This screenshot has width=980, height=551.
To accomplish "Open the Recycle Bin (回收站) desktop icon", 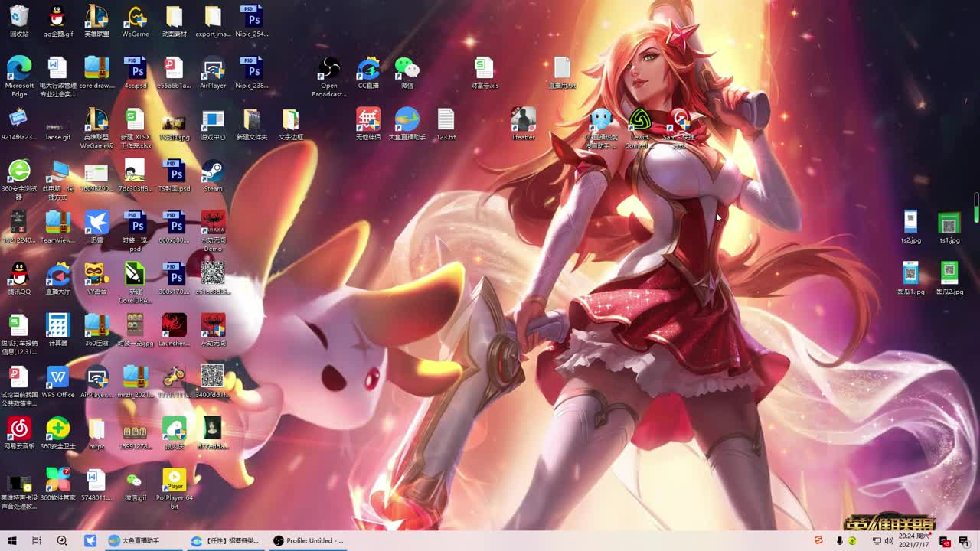I will click(19, 17).
